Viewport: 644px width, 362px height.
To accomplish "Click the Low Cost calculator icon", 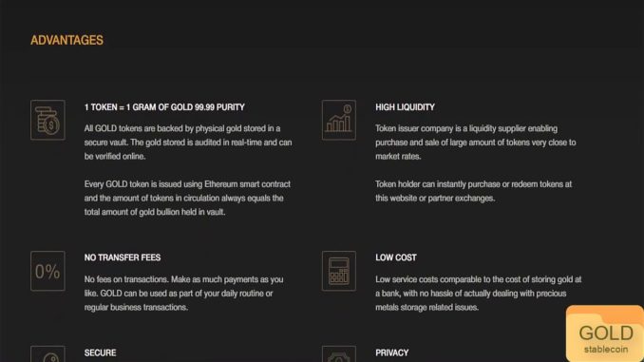I will [339, 271].
